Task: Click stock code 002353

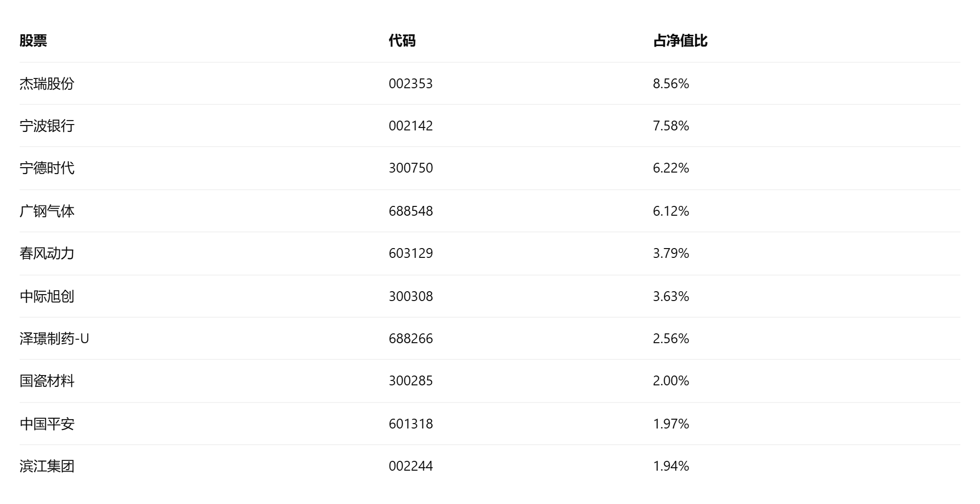Action: [411, 84]
